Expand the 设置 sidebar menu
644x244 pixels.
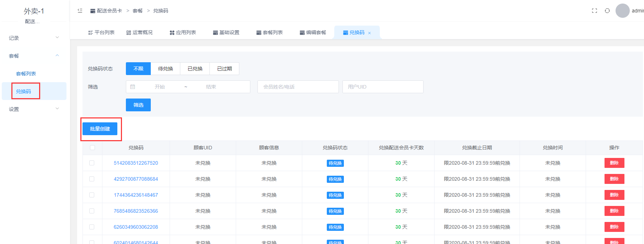tap(34, 109)
